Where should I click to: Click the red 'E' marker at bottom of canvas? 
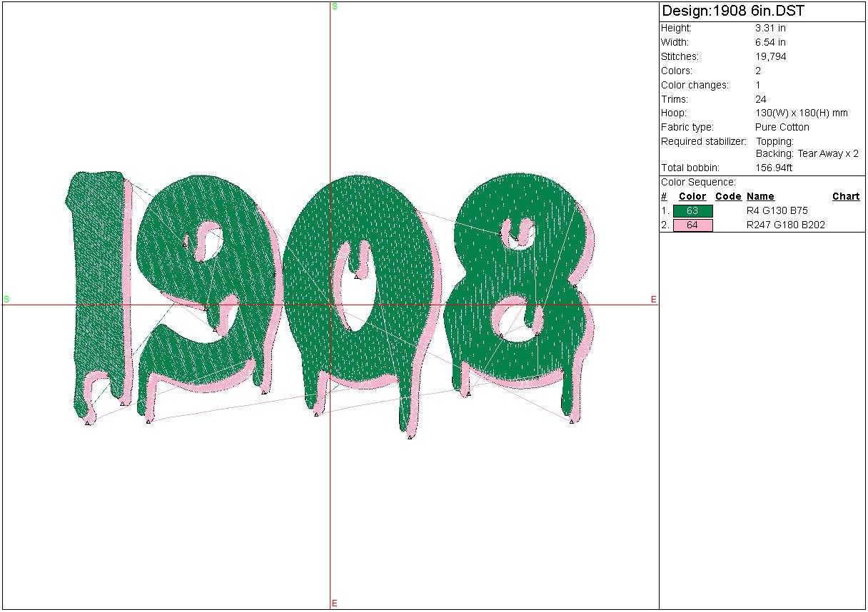coord(335,603)
